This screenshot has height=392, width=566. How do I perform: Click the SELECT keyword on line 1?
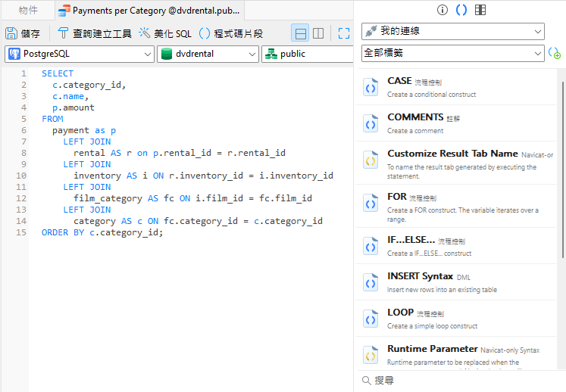coord(58,73)
